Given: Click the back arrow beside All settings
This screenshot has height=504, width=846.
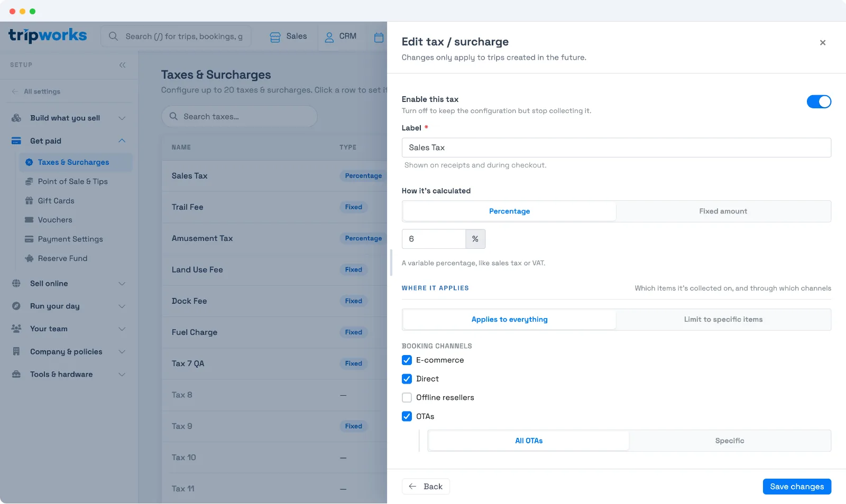Looking at the screenshot, I should (15, 91).
